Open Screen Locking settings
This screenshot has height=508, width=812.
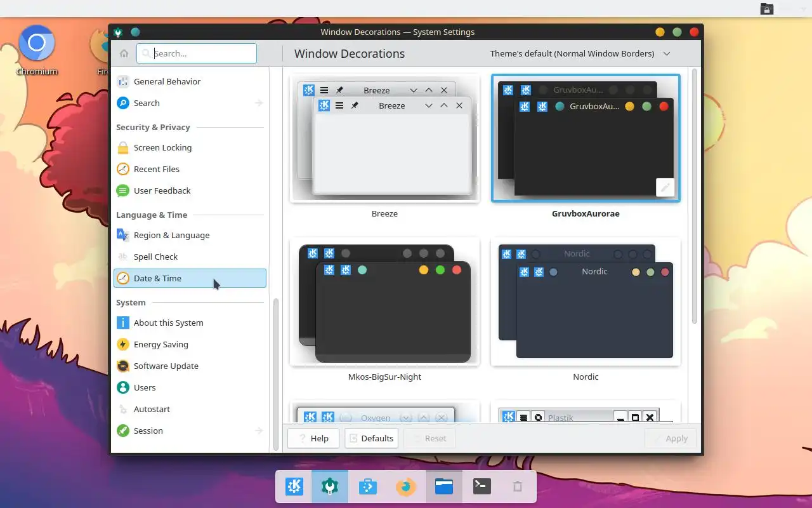click(x=190, y=147)
